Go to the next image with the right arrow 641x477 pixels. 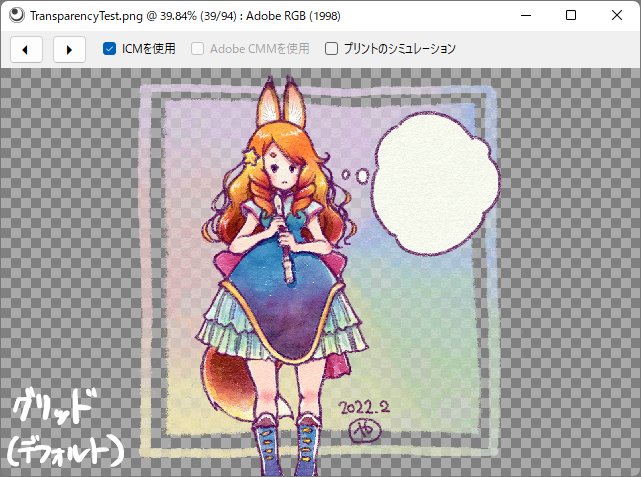pos(69,49)
